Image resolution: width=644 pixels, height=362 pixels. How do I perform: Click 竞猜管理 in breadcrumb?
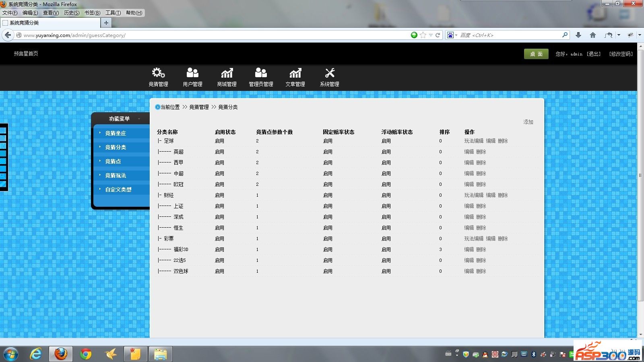pos(199,107)
